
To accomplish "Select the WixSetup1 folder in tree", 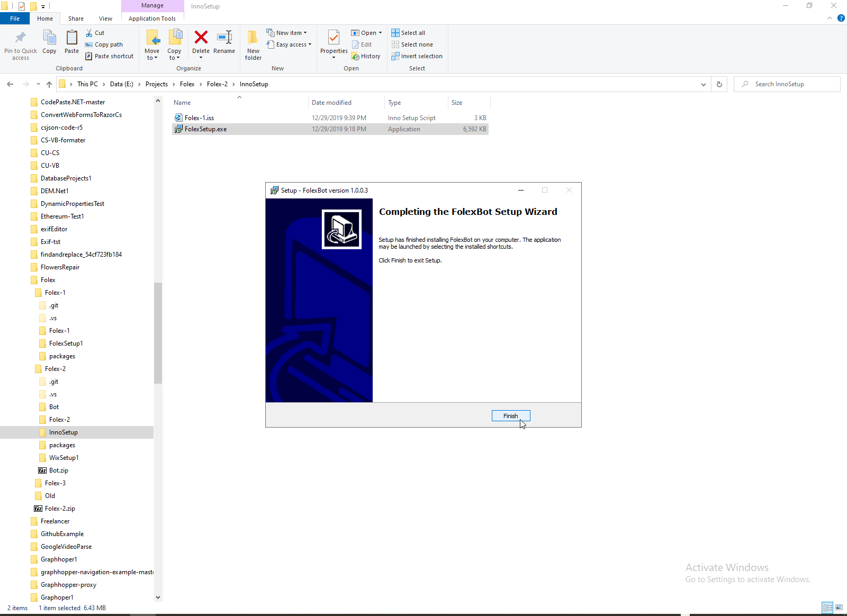I will coord(64,458).
